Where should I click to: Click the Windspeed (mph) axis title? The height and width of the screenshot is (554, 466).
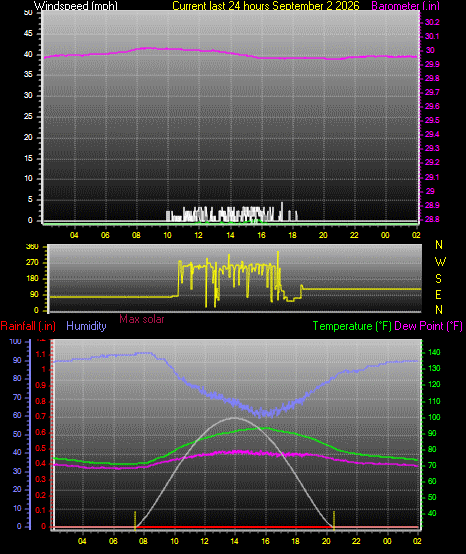click(76, 6)
